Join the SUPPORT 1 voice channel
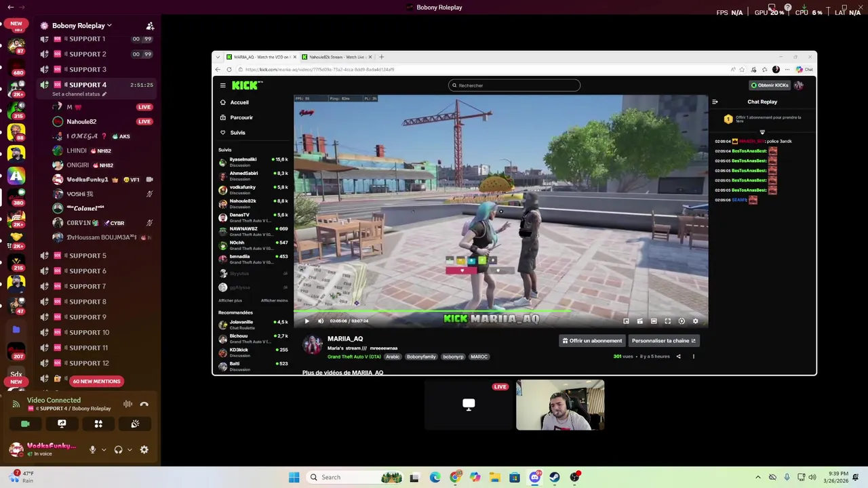This screenshot has height=488, width=868. pos(95,39)
